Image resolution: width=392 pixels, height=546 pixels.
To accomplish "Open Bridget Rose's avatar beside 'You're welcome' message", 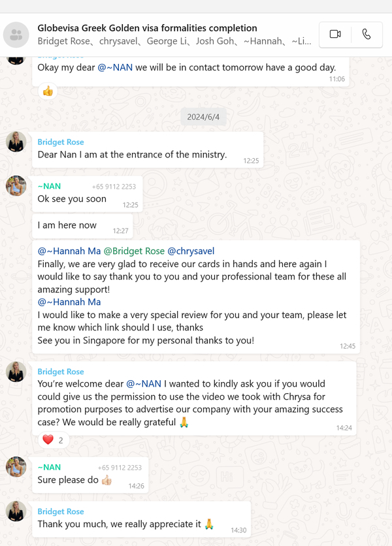I will coord(16,372).
